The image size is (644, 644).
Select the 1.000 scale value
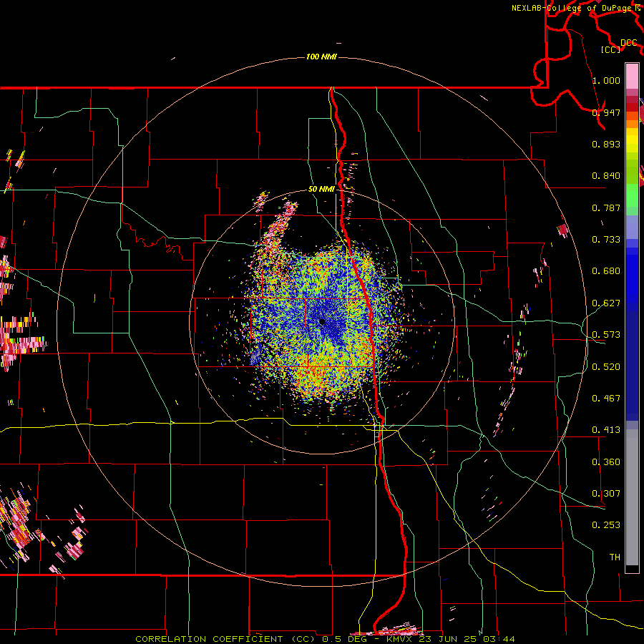(606, 80)
